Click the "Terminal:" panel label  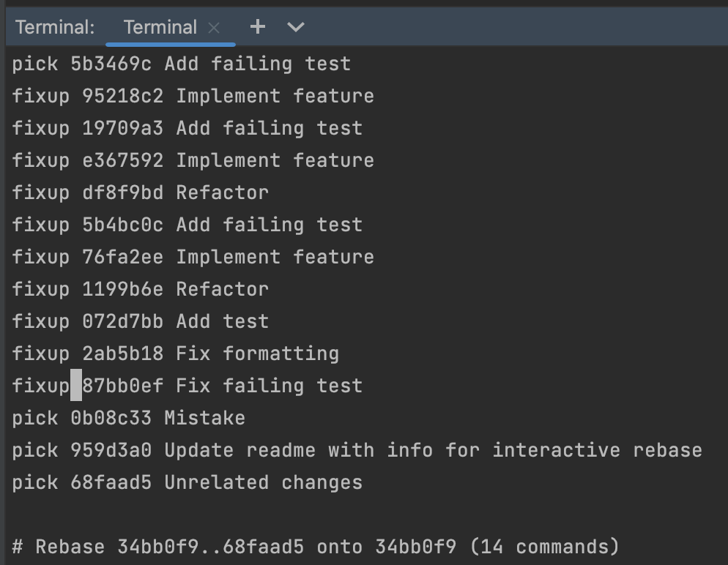point(55,28)
